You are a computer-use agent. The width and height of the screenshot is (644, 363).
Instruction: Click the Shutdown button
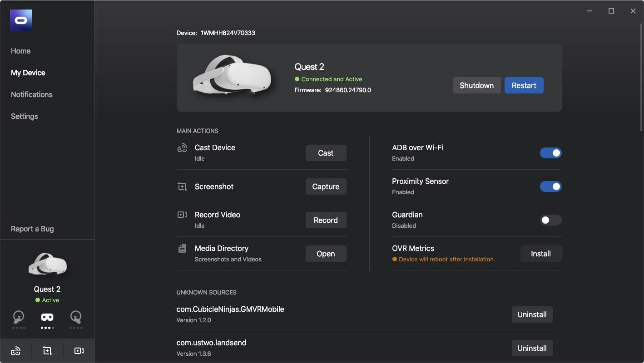(477, 85)
